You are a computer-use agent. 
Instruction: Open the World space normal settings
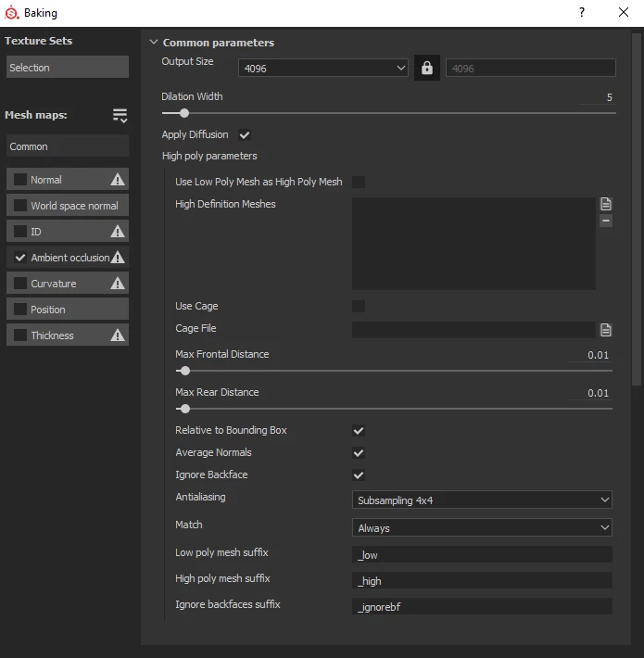pos(68,206)
